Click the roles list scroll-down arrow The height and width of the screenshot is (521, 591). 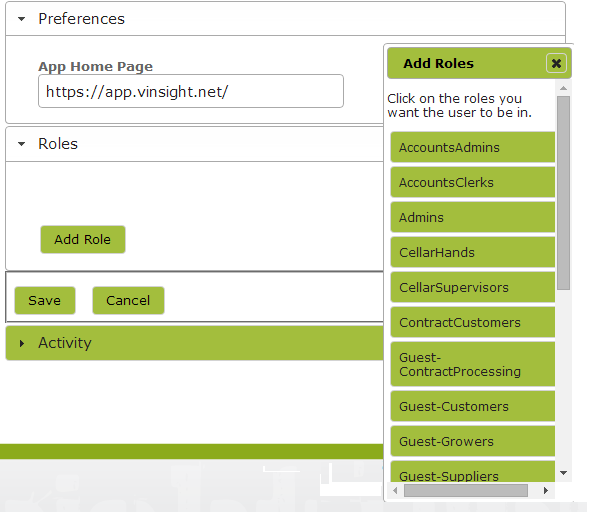563,473
